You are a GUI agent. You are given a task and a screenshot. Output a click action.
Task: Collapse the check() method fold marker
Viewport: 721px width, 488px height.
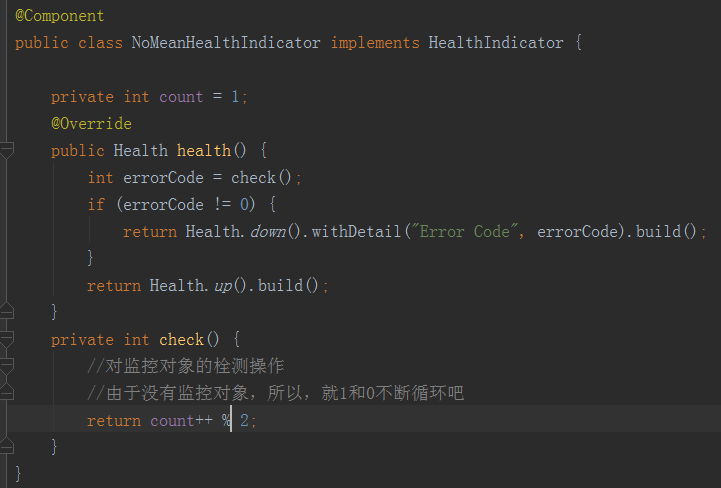click(6, 339)
